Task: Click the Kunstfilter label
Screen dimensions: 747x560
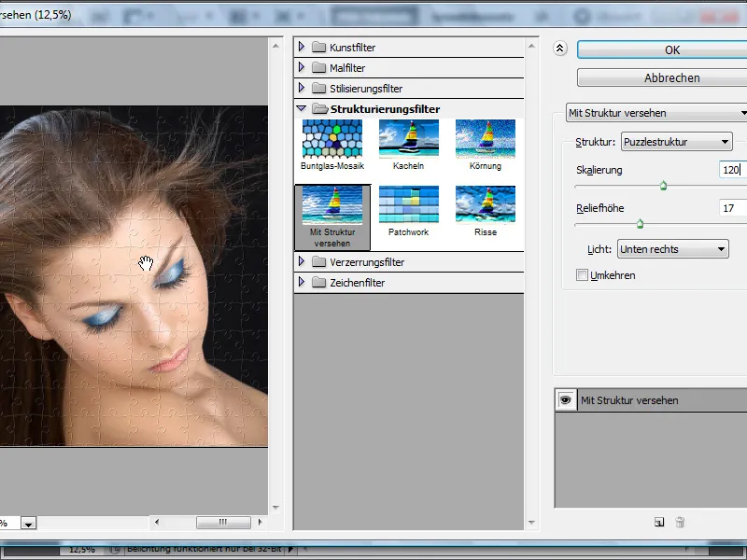Action: [353, 48]
